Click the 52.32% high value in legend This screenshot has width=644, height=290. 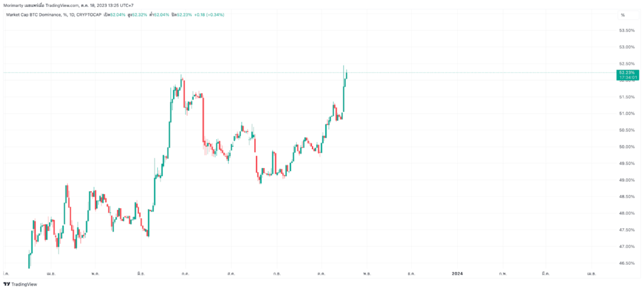(x=138, y=14)
